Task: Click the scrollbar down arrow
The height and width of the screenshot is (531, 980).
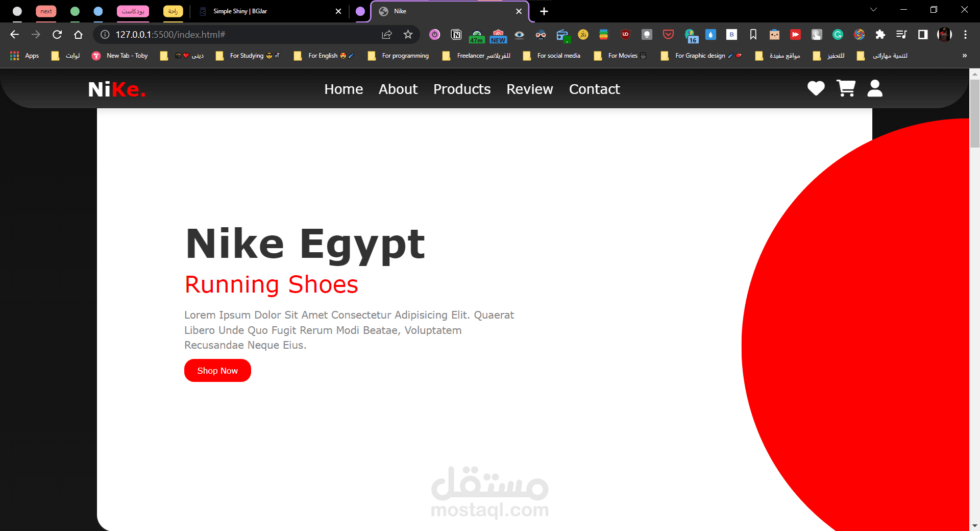Action: (974, 525)
